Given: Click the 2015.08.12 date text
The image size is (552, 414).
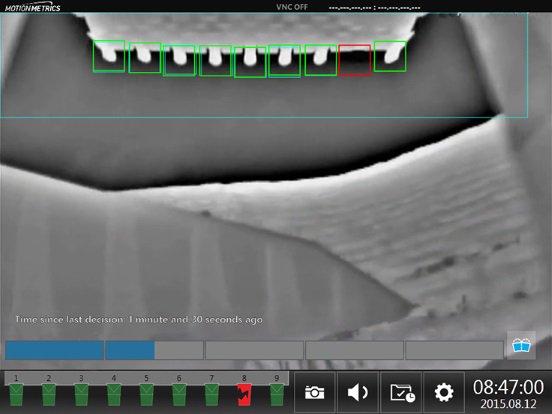Looking at the screenshot, I should [x=508, y=403].
